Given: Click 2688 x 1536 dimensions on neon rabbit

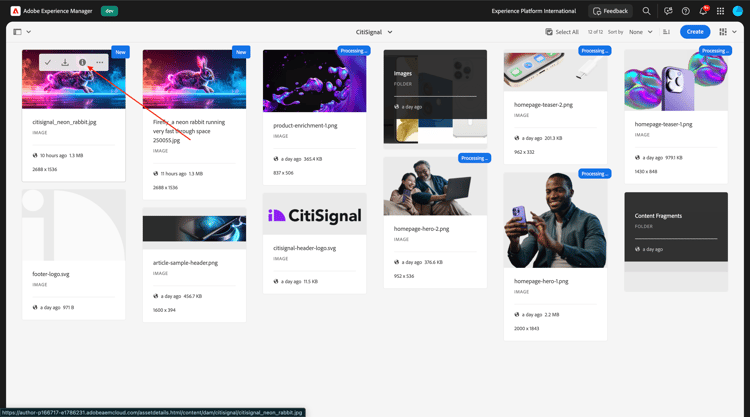Looking at the screenshot, I should 44,169.
